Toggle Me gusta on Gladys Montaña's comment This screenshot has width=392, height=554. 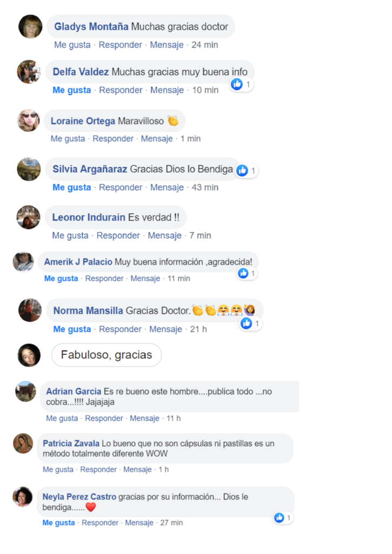click(x=72, y=45)
